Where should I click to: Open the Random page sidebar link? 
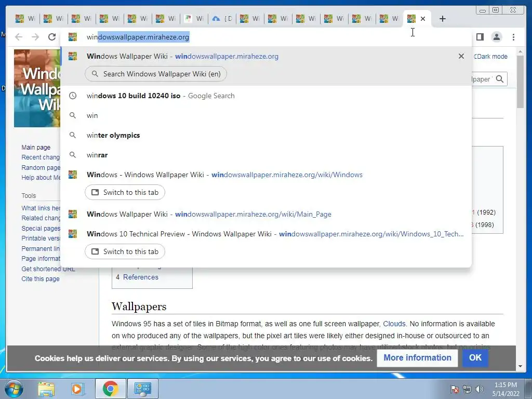(x=41, y=167)
